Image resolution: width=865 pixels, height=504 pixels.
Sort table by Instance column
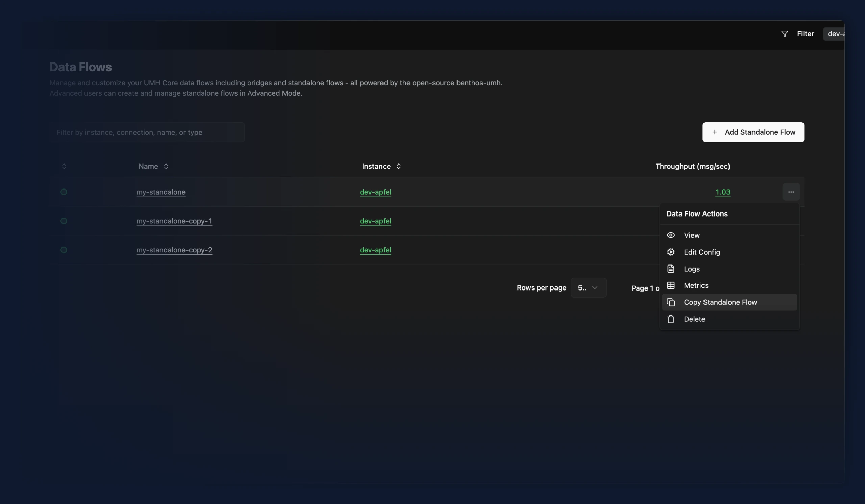(x=381, y=167)
